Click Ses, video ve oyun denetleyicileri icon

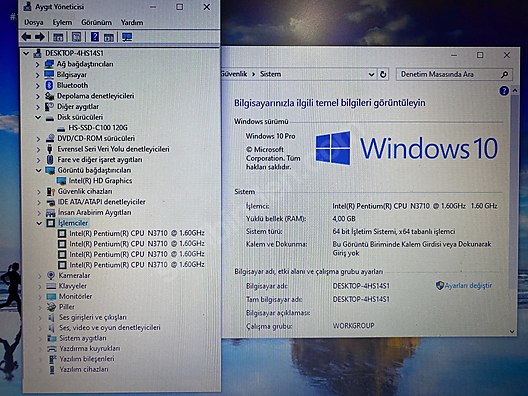51,328
